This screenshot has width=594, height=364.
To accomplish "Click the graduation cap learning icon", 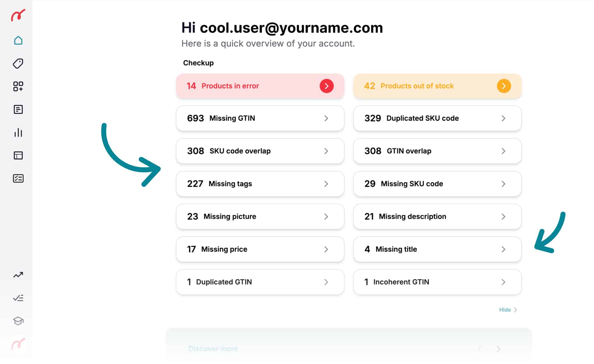I will [x=18, y=321].
